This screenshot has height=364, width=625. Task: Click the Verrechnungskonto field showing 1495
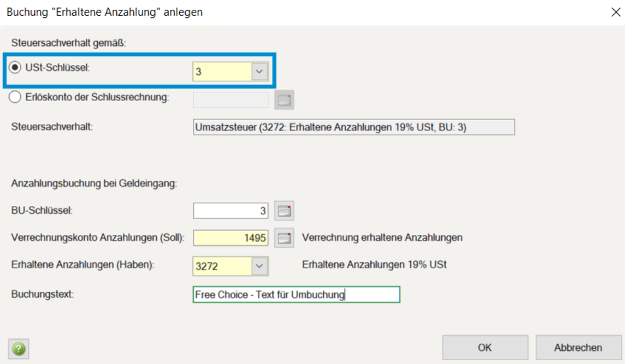[x=230, y=238]
